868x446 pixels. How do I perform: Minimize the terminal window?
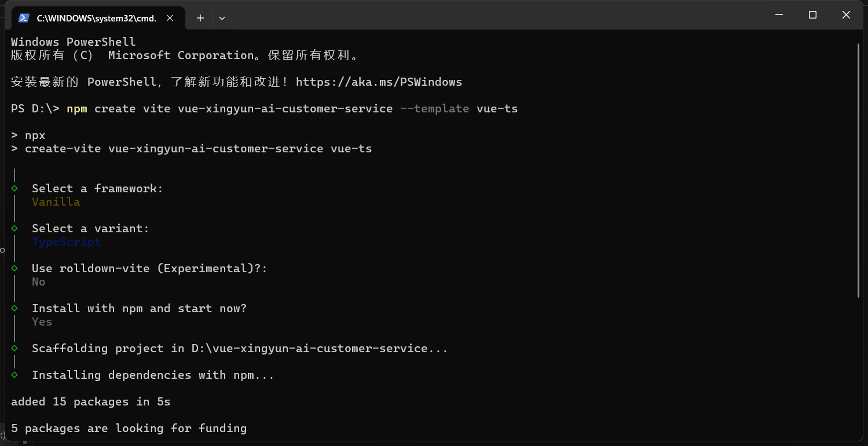(x=779, y=15)
